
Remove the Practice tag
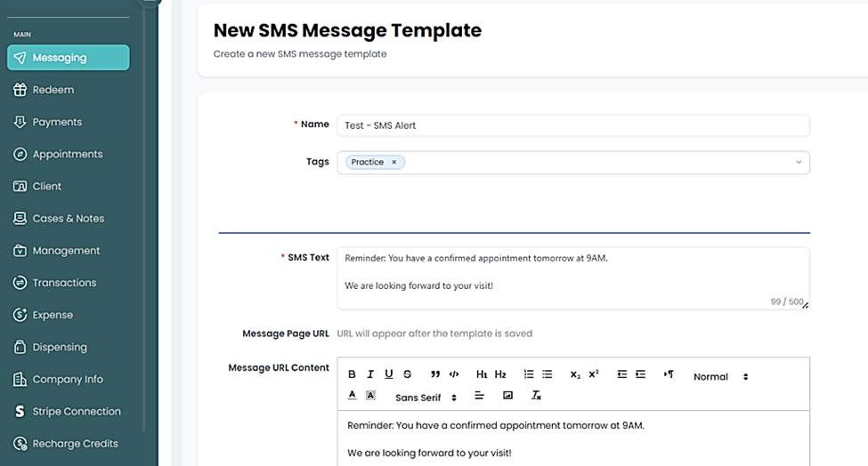point(393,163)
